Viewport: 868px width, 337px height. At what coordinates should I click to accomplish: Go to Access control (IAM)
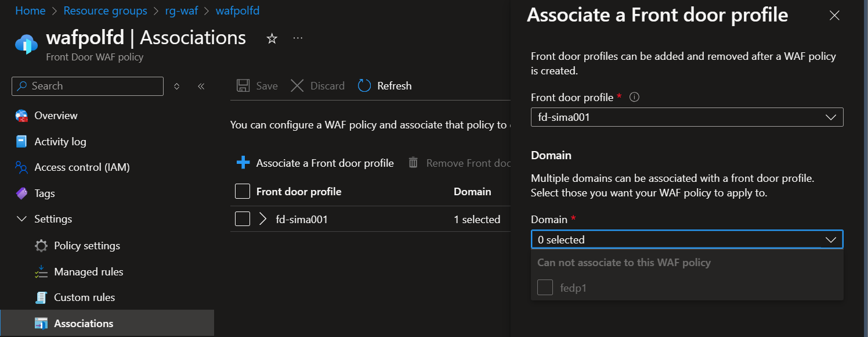tap(82, 167)
